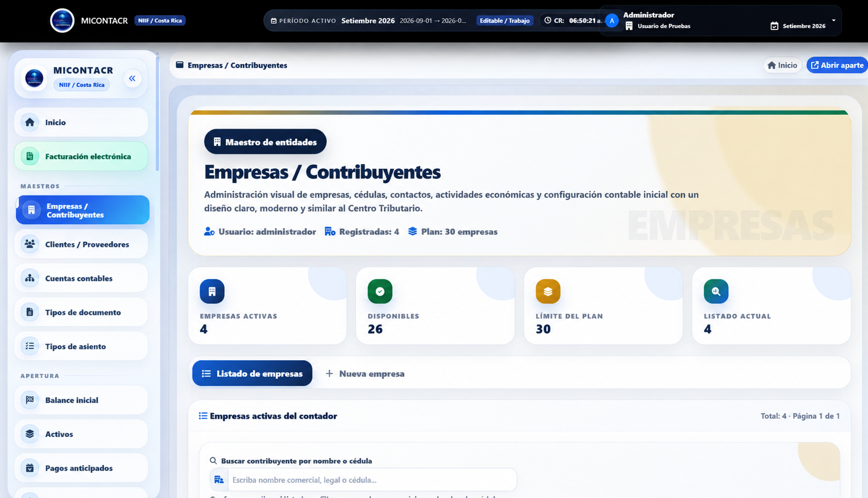The width and height of the screenshot is (868, 498).
Task: Open Facturación electrónica in the sidebar
Action: (81, 156)
